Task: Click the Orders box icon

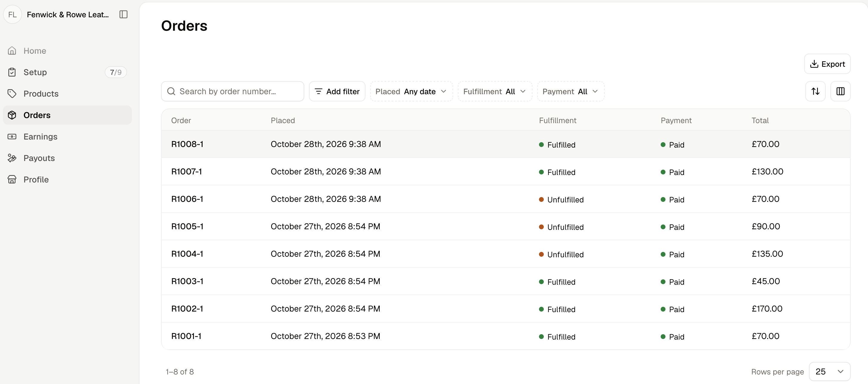Action: pos(12,115)
